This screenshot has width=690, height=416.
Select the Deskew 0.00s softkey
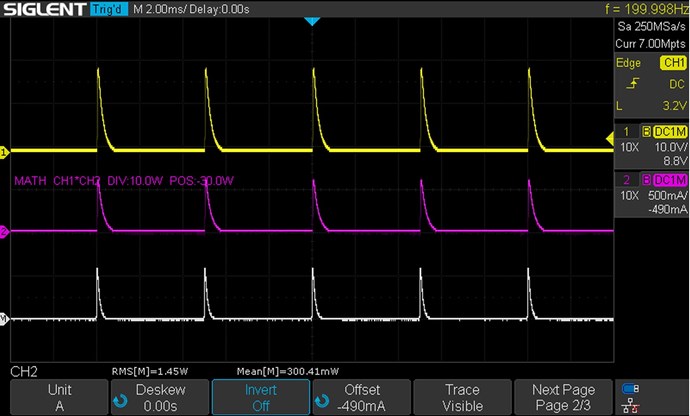(x=160, y=397)
